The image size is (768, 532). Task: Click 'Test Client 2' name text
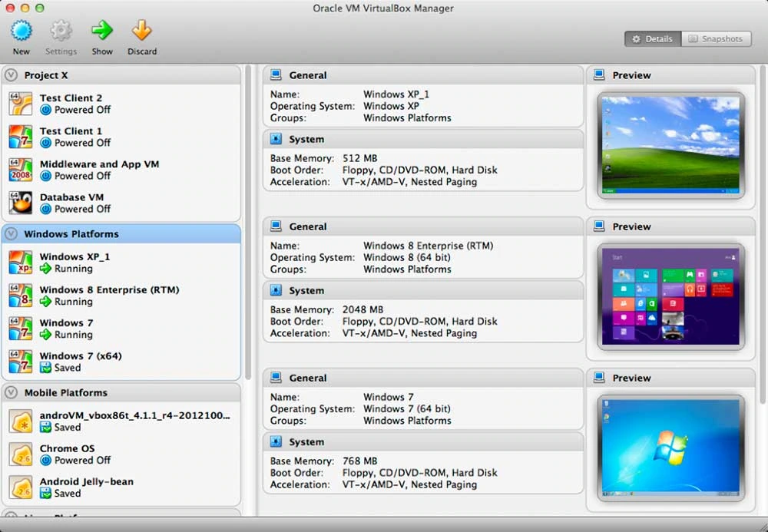(71, 98)
